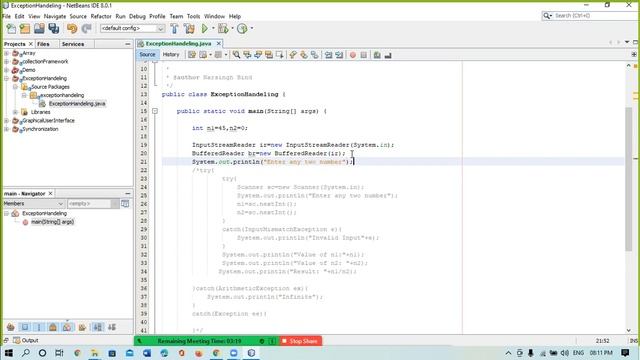Toggle Bookmark icon in editor toolbar

coord(315,55)
